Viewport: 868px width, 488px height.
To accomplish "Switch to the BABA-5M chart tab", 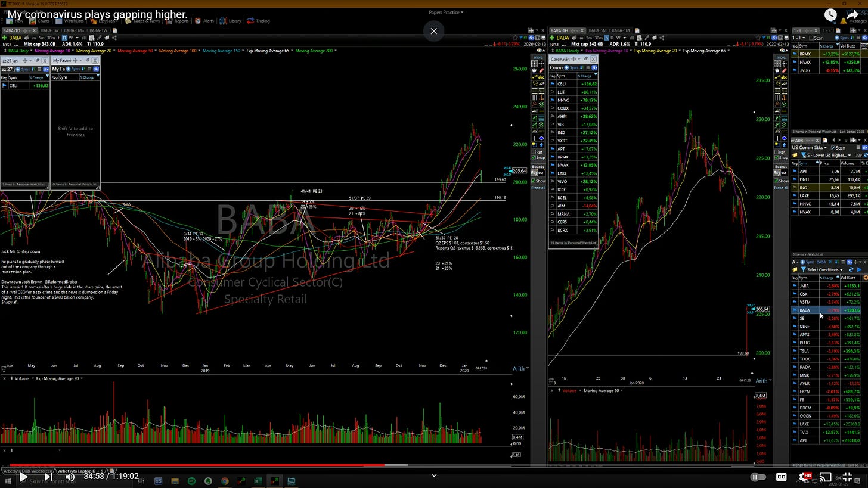I will (598, 30).
